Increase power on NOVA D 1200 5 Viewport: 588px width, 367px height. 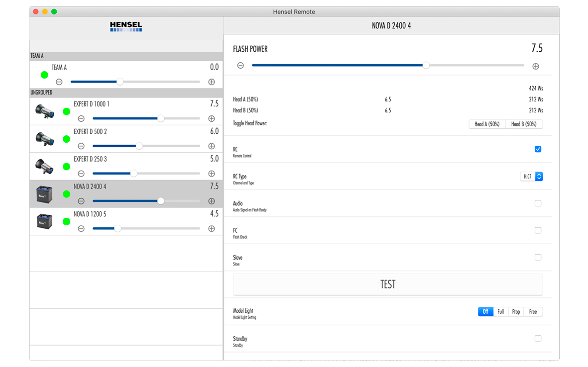212,229
